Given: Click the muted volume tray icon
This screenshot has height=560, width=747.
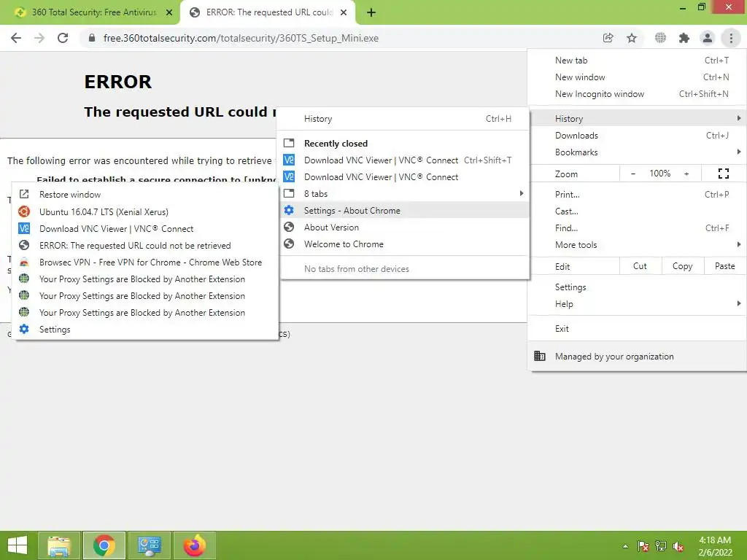Looking at the screenshot, I should tap(678, 546).
